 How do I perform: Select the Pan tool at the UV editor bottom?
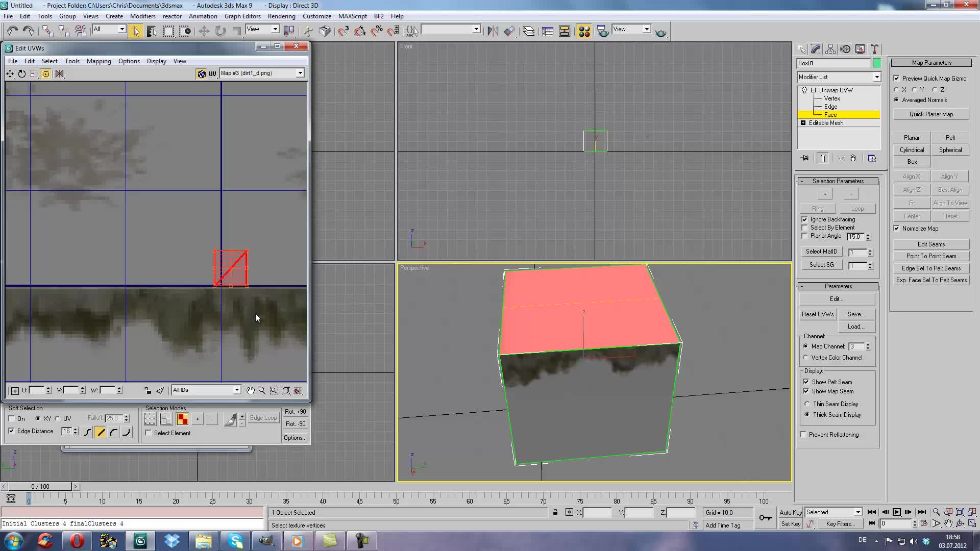point(251,390)
